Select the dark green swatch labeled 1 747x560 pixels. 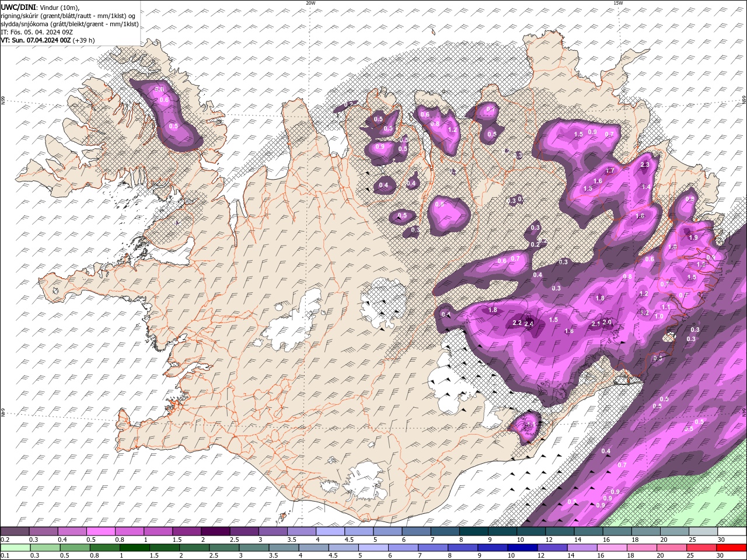tap(134, 548)
